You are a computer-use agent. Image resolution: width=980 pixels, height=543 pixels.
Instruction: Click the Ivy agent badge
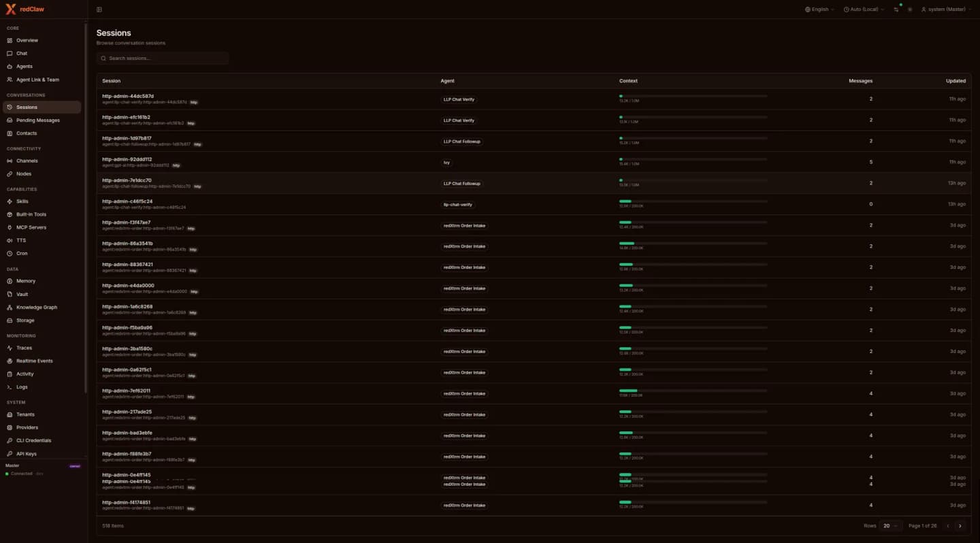pyautogui.click(x=447, y=163)
